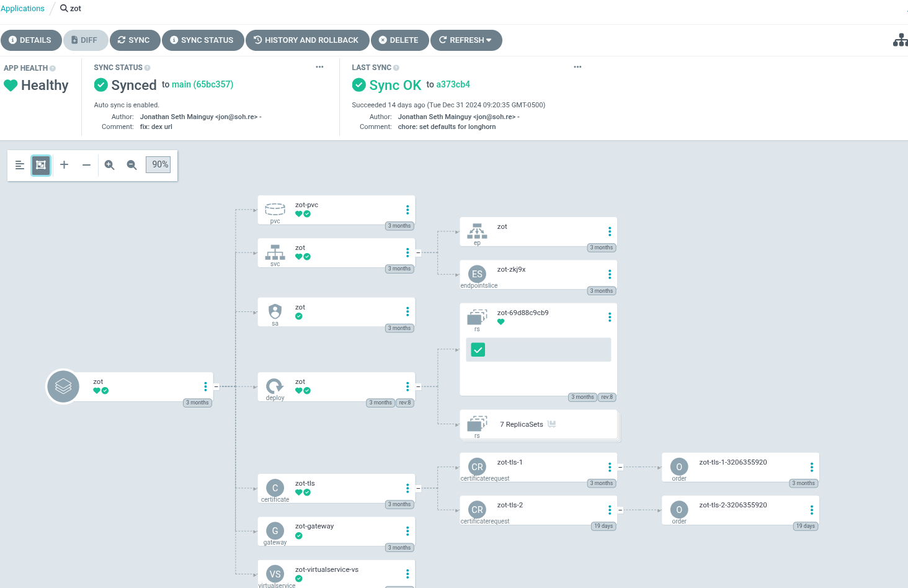Collapse children of the zot svc node
The image size is (908, 588).
(418, 252)
